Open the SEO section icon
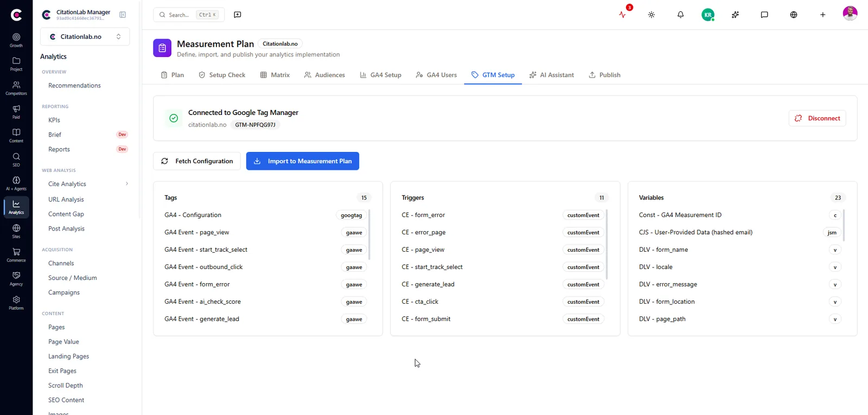868x415 pixels. pyautogui.click(x=16, y=159)
